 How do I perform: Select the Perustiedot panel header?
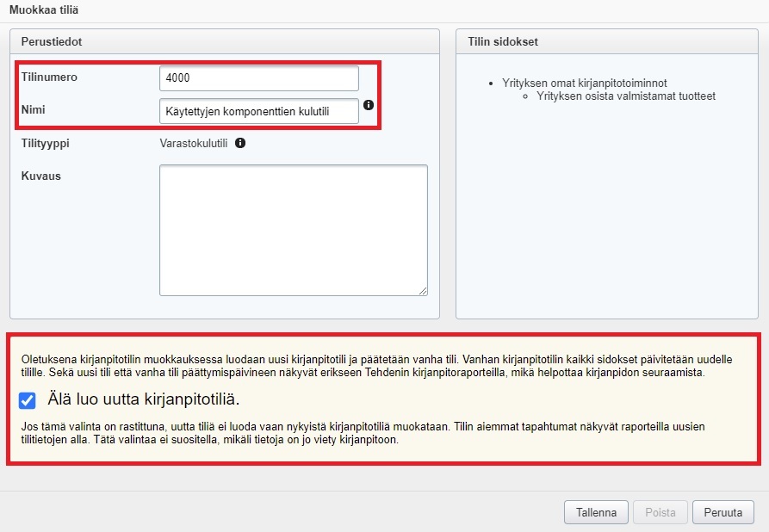[x=52, y=41]
